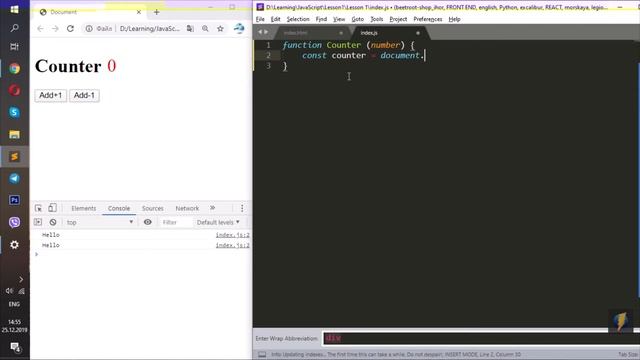
Task: Expand hidden tray icons chevron
Action: click(x=21, y=280)
